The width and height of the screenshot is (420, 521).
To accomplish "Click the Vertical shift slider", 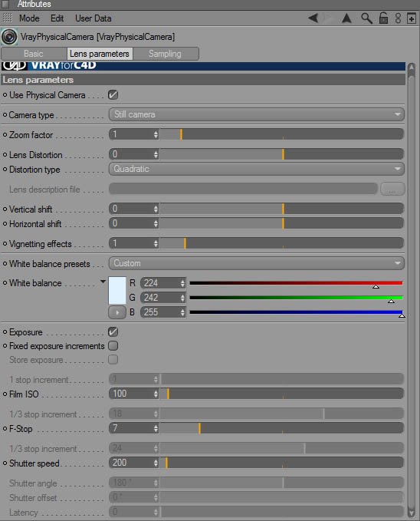I will 281,209.
